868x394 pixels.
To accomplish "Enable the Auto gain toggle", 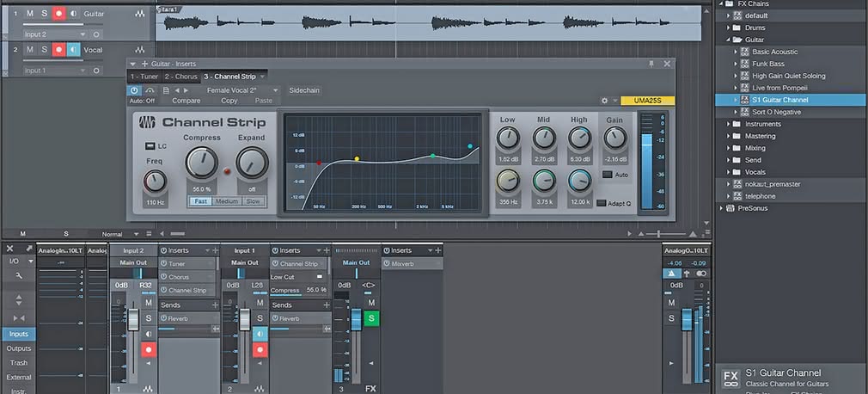I will [x=608, y=175].
